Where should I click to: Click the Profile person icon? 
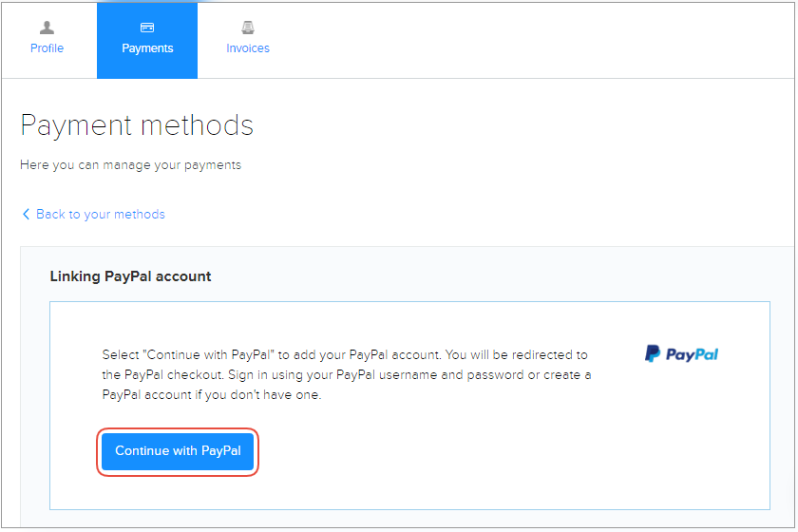47,28
